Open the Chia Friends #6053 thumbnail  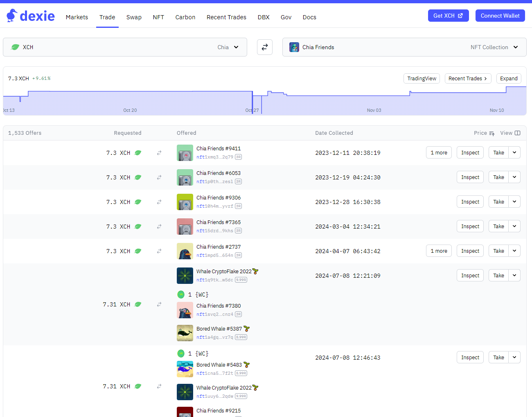(185, 177)
